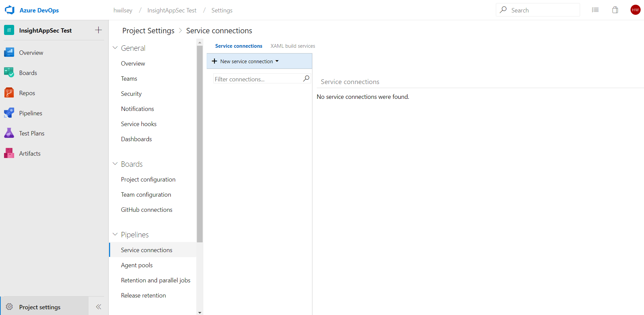Open the work items list icon
The width and height of the screenshot is (644, 315).
[595, 10]
